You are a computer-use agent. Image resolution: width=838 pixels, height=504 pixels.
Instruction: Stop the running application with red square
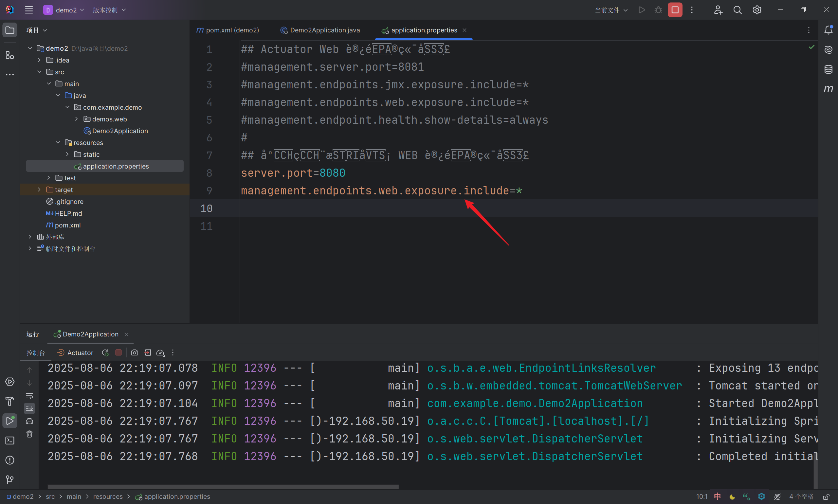pyautogui.click(x=675, y=10)
